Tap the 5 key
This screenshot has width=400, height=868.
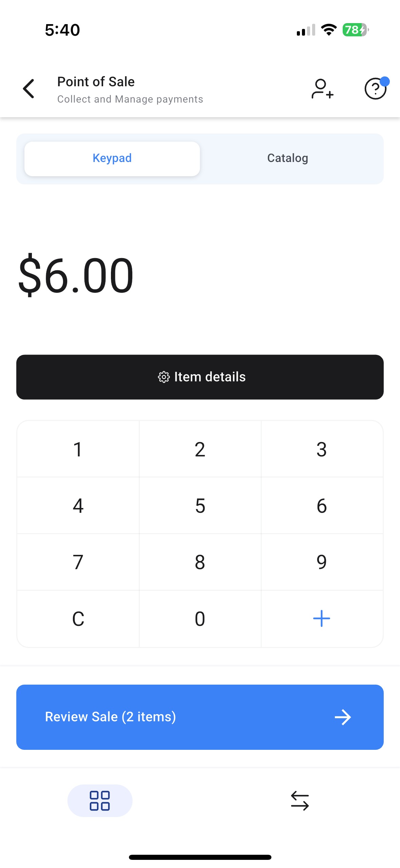click(200, 505)
